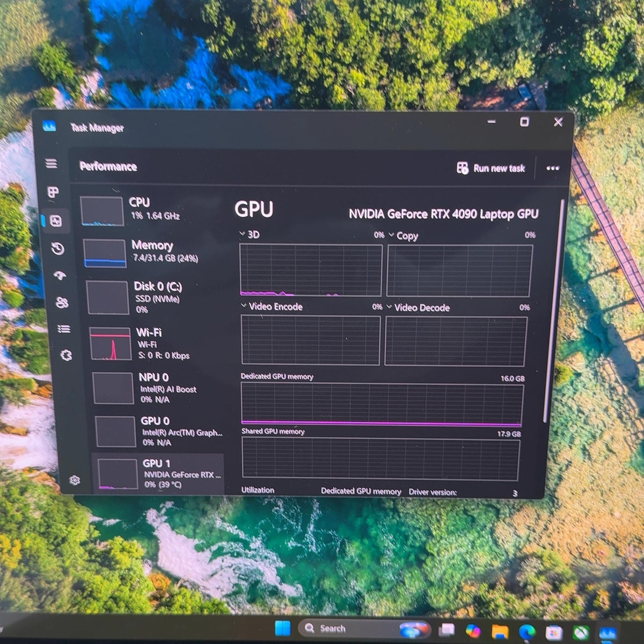
Task: Select the CPU performance item
Action: pos(149,210)
